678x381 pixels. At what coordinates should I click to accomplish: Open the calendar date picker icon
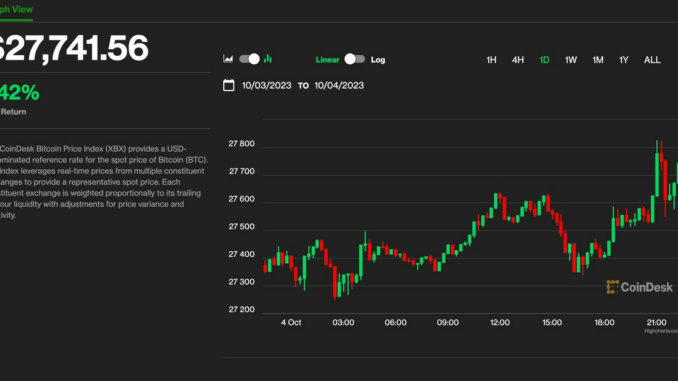tap(229, 85)
